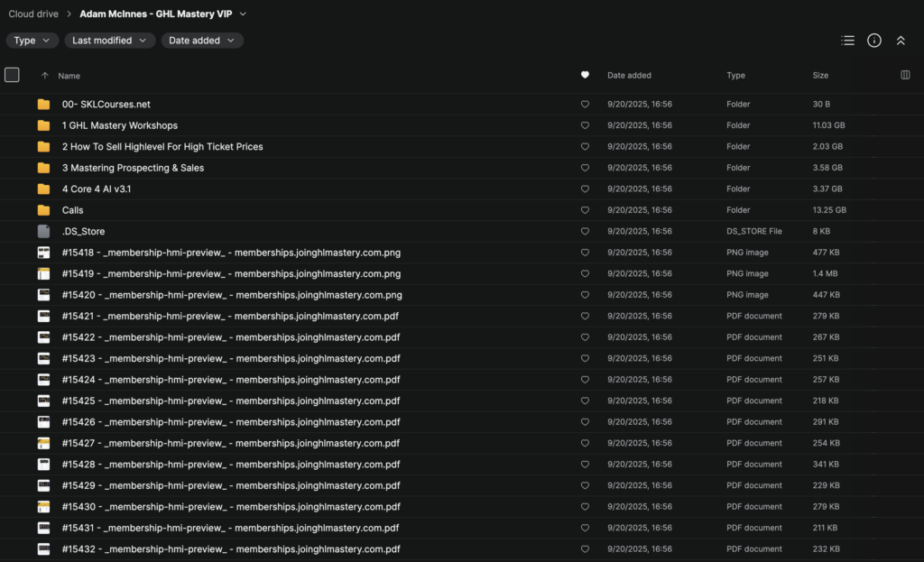
Task: Expand the folder name breadcrumb chevron
Action: click(x=243, y=14)
